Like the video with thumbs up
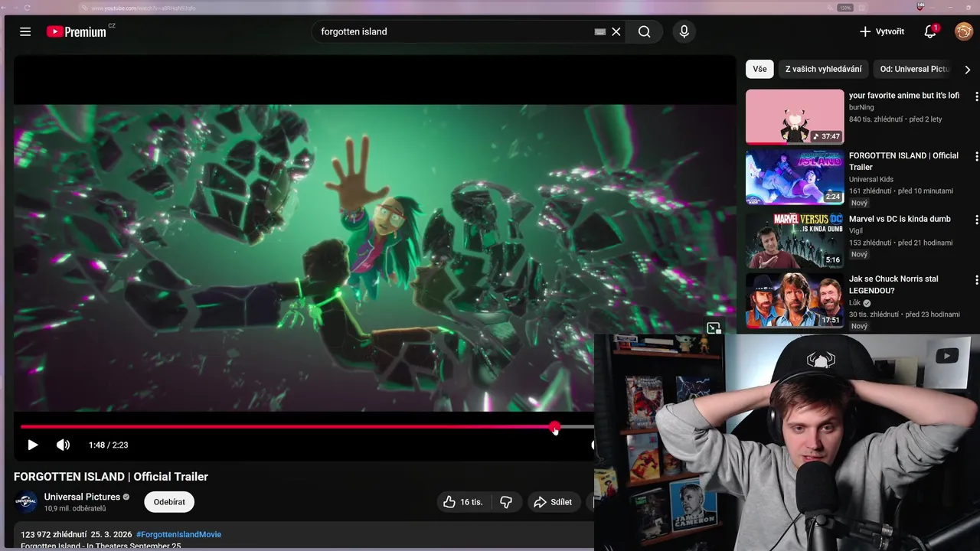Image resolution: width=980 pixels, height=551 pixels. tap(463, 502)
